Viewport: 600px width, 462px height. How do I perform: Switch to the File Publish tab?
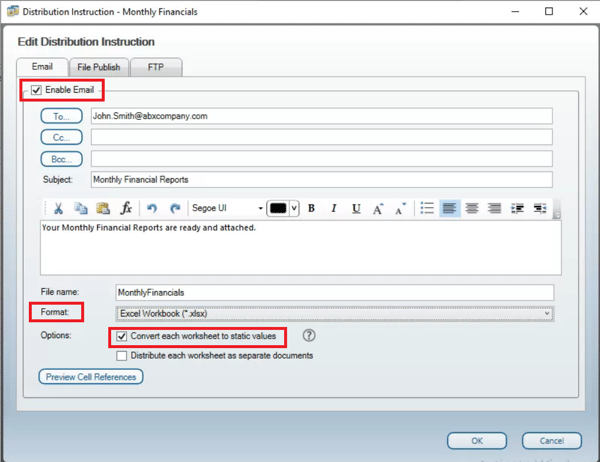point(98,67)
